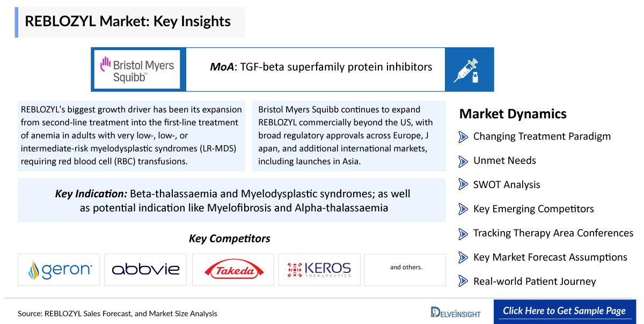
Task: Click Here to Get Sample Page button
Action: (x=564, y=311)
